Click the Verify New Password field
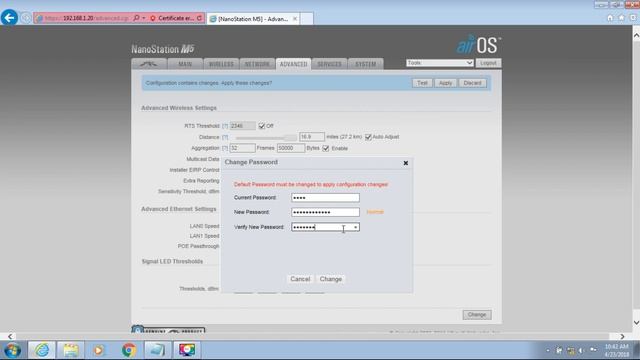Viewport: 640px width, 360px height. coord(325,227)
